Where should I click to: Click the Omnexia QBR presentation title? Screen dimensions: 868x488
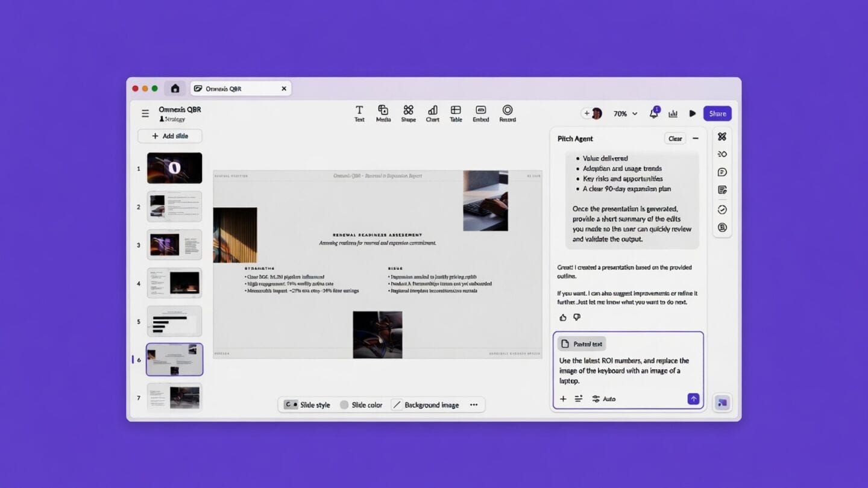tap(180, 110)
